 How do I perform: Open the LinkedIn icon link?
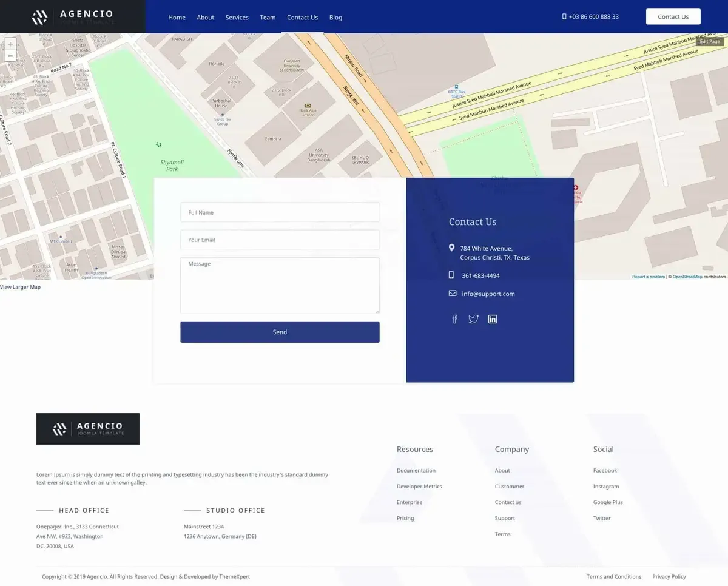pos(493,319)
